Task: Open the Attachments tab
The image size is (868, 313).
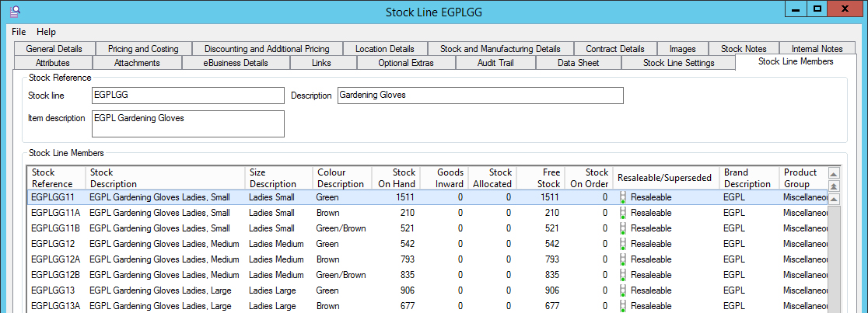Action: coord(137,62)
